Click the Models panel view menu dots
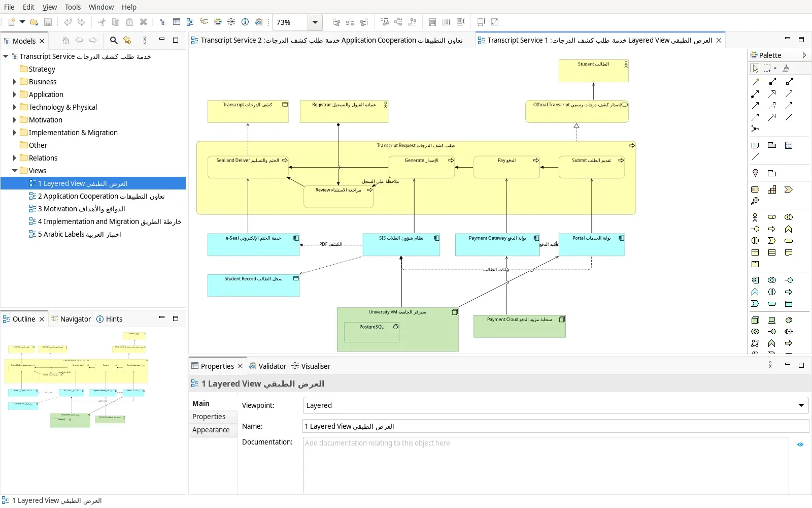The width and height of the screenshot is (812, 508). click(x=145, y=41)
